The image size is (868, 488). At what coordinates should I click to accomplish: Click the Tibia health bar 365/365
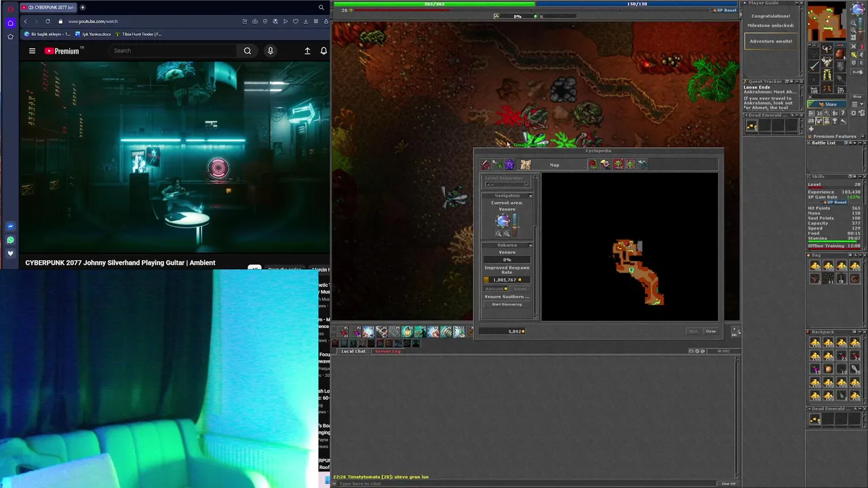(x=434, y=4)
